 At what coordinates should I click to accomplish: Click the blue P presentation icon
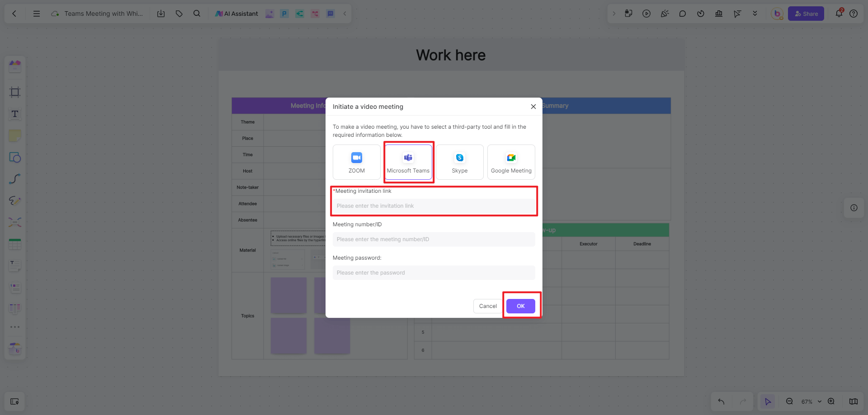coord(284,14)
